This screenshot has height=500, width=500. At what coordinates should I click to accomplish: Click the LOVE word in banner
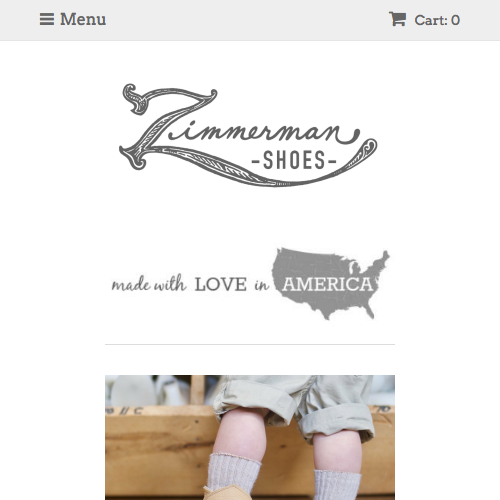pyautogui.click(x=221, y=285)
